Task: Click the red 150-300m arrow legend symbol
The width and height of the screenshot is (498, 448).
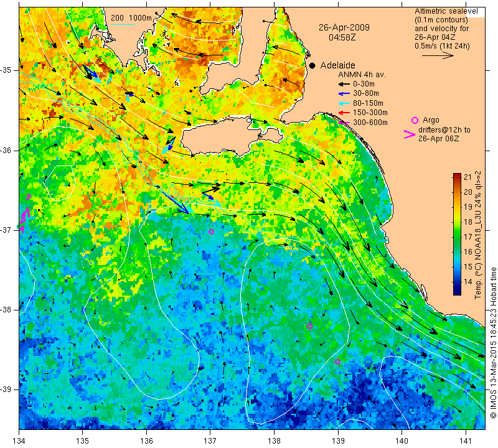Action: (344, 113)
